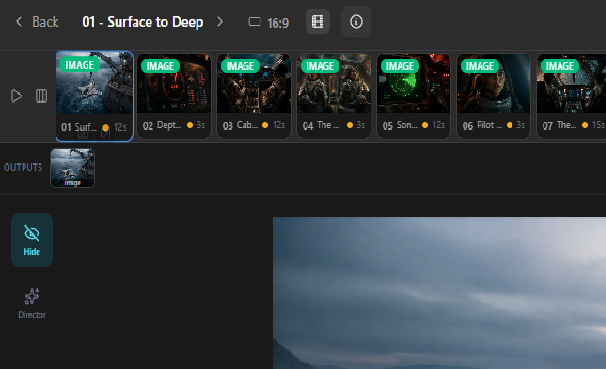
Task: Open the info panel icon
Action: pos(356,22)
